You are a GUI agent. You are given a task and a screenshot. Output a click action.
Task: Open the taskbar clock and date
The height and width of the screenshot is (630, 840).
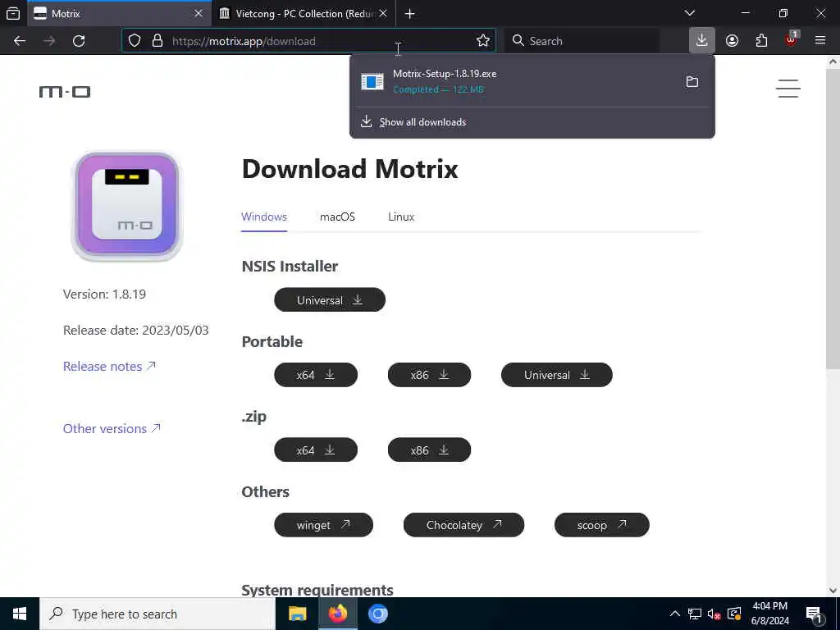point(769,614)
